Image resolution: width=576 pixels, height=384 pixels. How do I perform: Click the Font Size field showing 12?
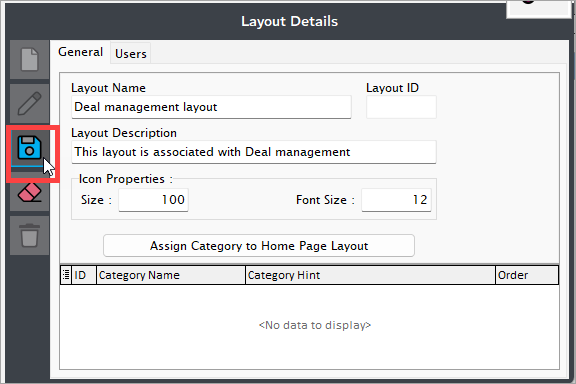pos(396,200)
